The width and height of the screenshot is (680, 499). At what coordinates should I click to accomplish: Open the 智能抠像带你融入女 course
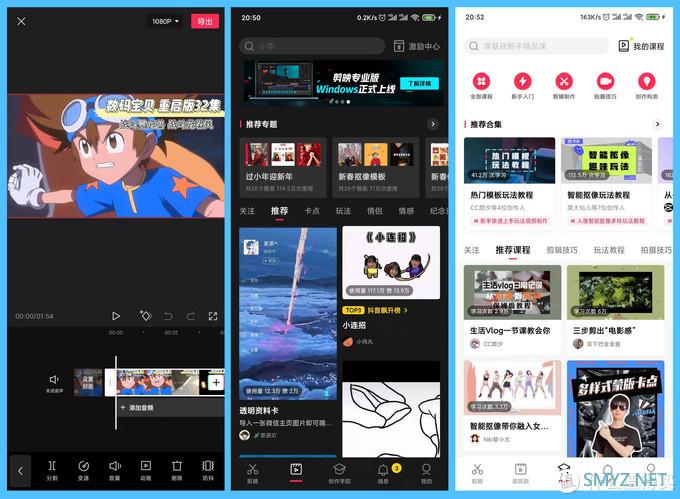pyautogui.click(x=512, y=403)
